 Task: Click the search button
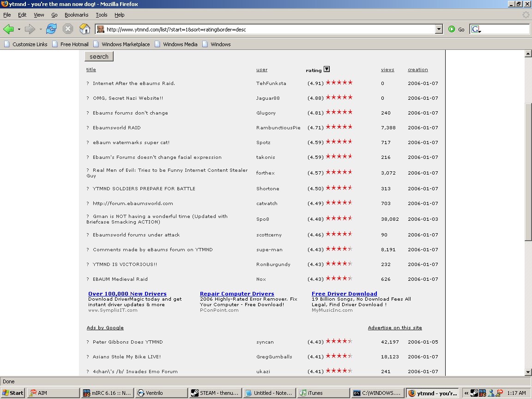(x=99, y=56)
